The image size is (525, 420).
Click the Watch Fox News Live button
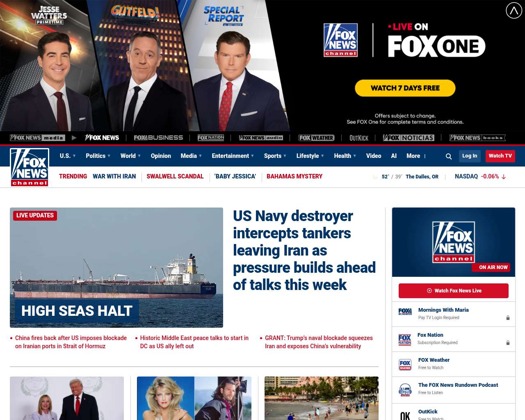(x=454, y=291)
